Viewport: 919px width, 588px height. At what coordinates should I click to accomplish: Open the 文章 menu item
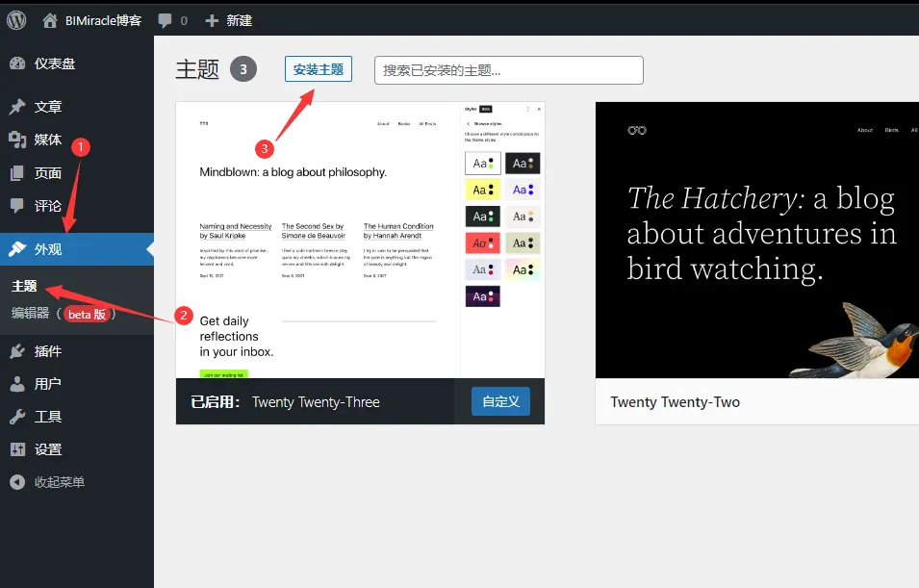click(77, 107)
